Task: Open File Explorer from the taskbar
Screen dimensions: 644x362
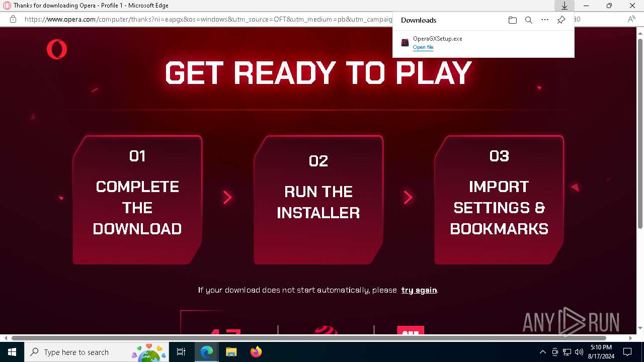Action: [231, 352]
